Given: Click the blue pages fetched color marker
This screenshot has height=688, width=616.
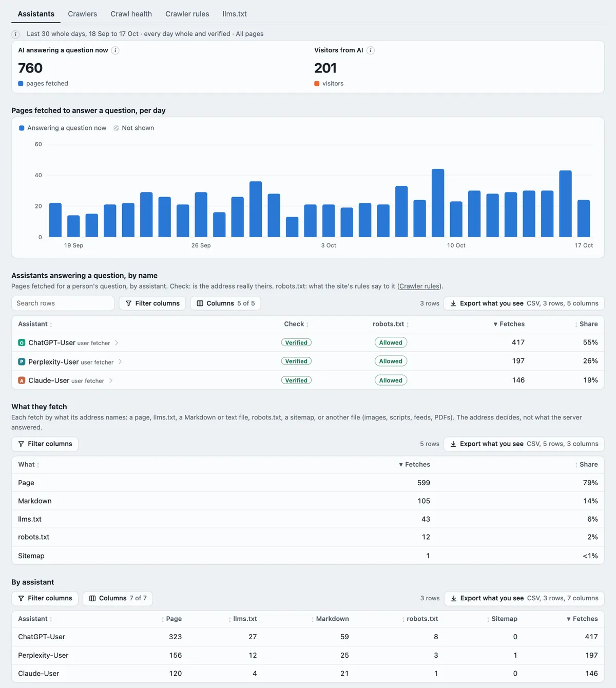Looking at the screenshot, I should point(21,84).
